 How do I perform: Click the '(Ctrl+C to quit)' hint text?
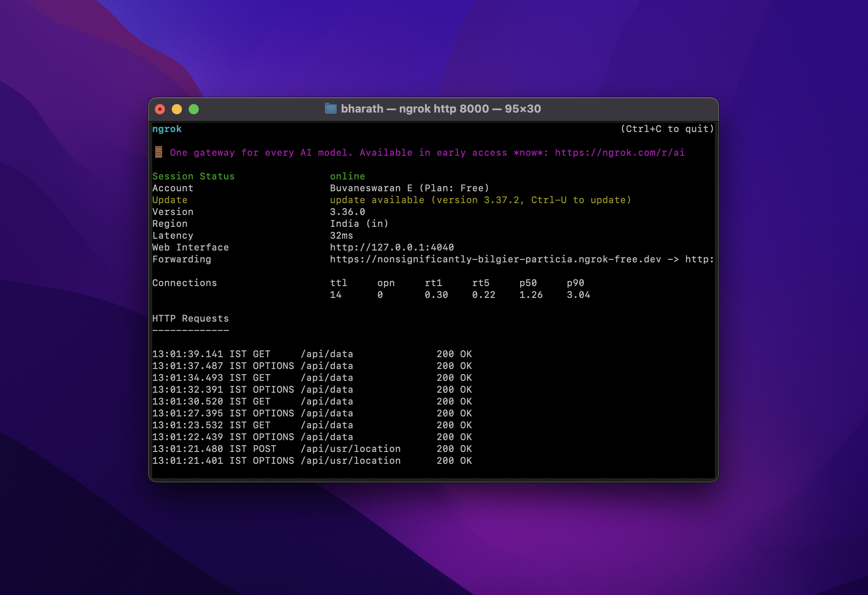pyautogui.click(x=667, y=129)
